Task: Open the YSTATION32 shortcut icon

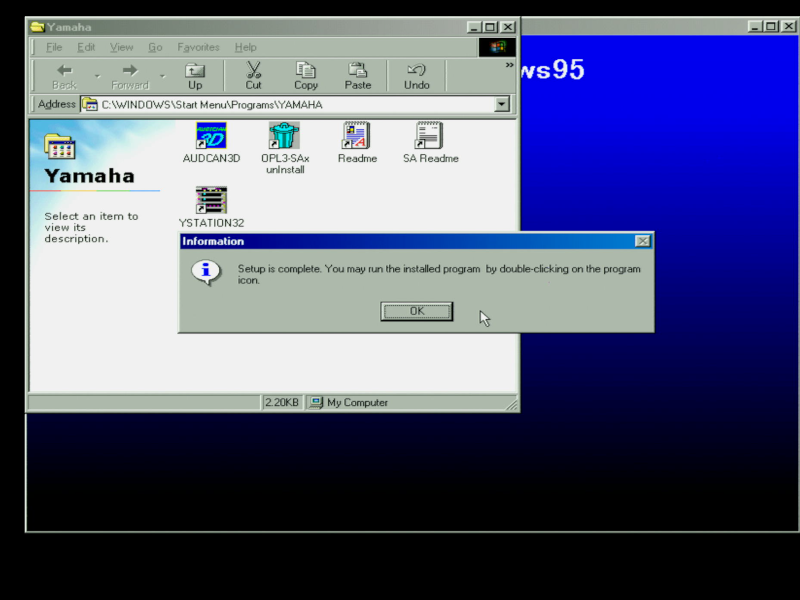Action: pos(211,200)
